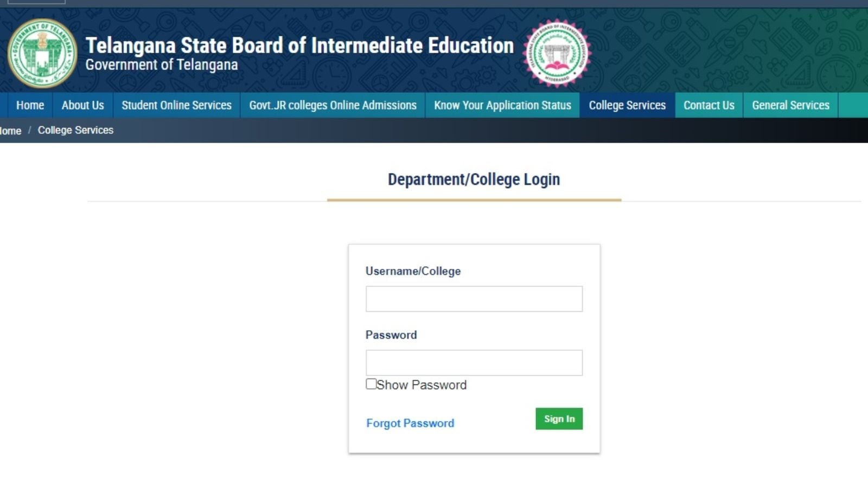The height and width of the screenshot is (488, 868).
Task: Click into the Password input field
Action: coord(474,363)
